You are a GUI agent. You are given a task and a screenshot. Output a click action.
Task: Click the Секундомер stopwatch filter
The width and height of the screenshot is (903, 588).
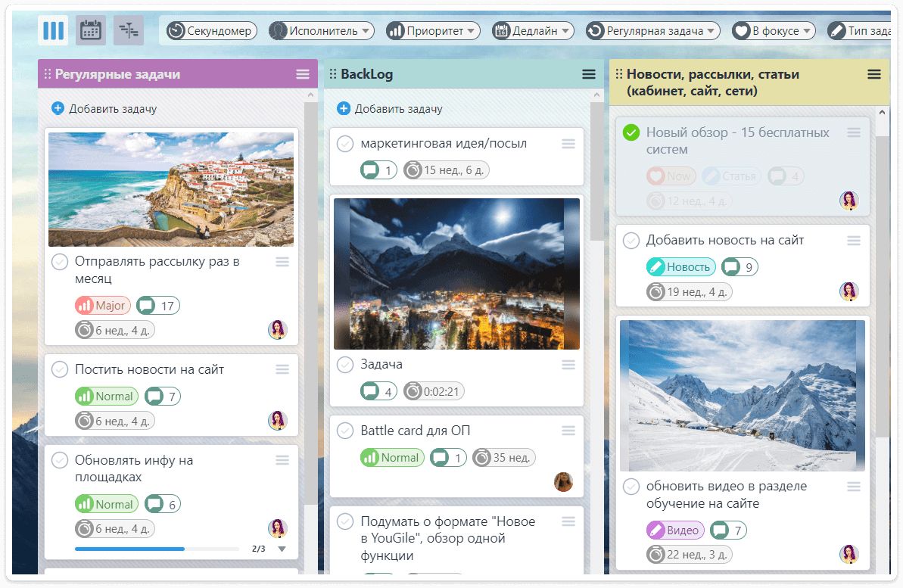point(212,31)
